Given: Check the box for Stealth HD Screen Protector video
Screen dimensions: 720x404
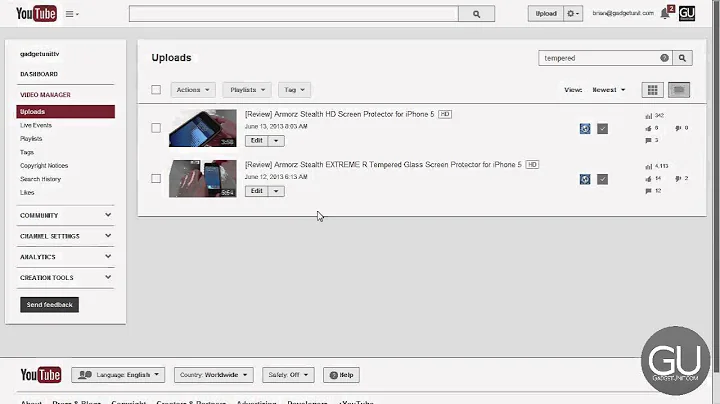Looking at the screenshot, I should pyautogui.click(x=156, y=128).
